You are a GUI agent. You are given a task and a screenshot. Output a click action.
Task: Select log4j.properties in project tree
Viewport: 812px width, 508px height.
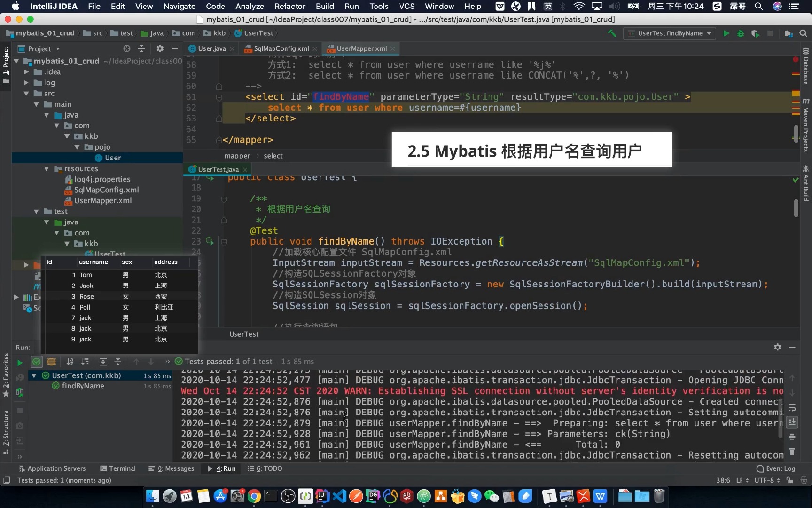click(x=102, y=179)
